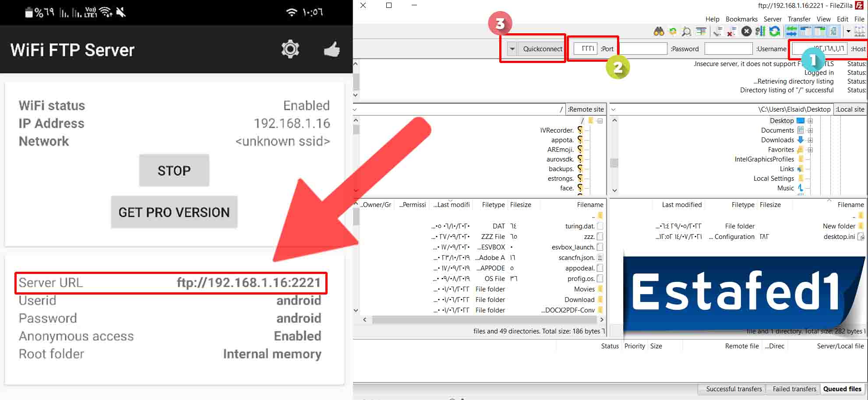Image resolution: width=868 pixels, height=400 pixels.
Task: Open the settings gear in WiFi FTP Server
Action: (x=290, y=49)
